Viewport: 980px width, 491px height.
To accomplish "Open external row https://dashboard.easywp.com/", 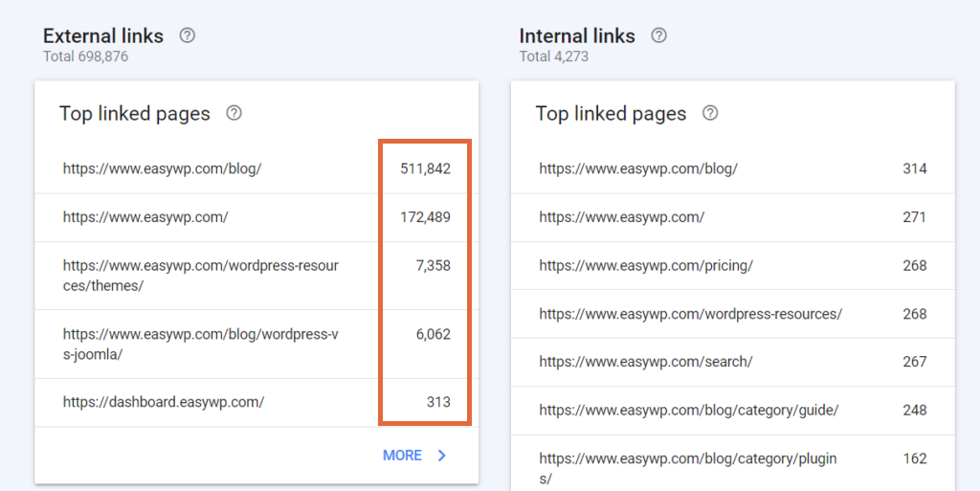I will [256, 402].
